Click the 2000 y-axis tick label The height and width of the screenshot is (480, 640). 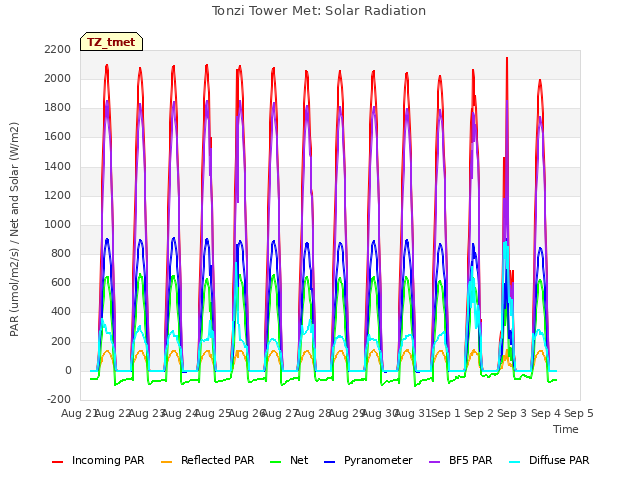[58, 78]
